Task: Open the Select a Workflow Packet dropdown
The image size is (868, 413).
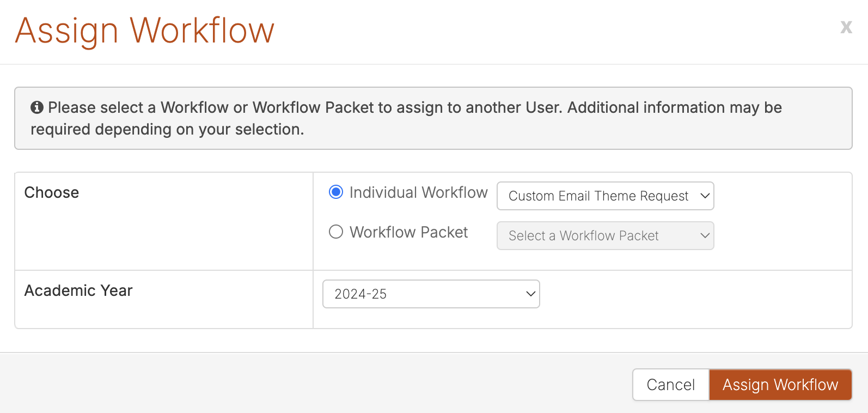Action: pos(604,236)
